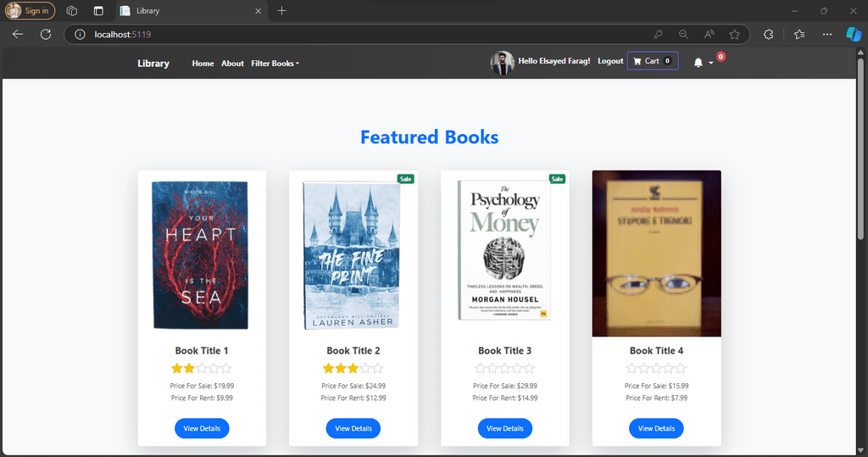The image size is (868, 457).
Task: Expand the notification dropdown caret
Action: [x=711, y=63]
